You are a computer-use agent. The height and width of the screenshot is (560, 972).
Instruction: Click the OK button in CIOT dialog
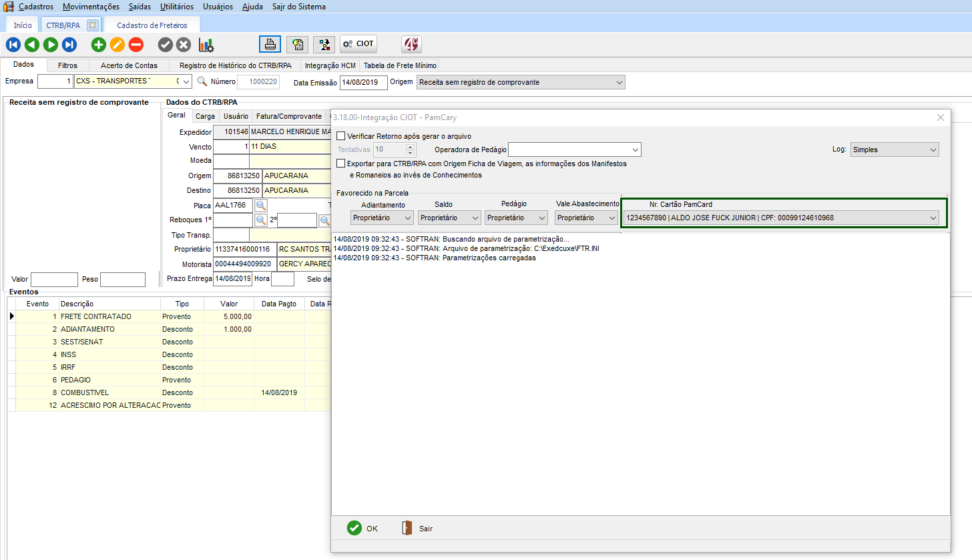tap(362, 528)
